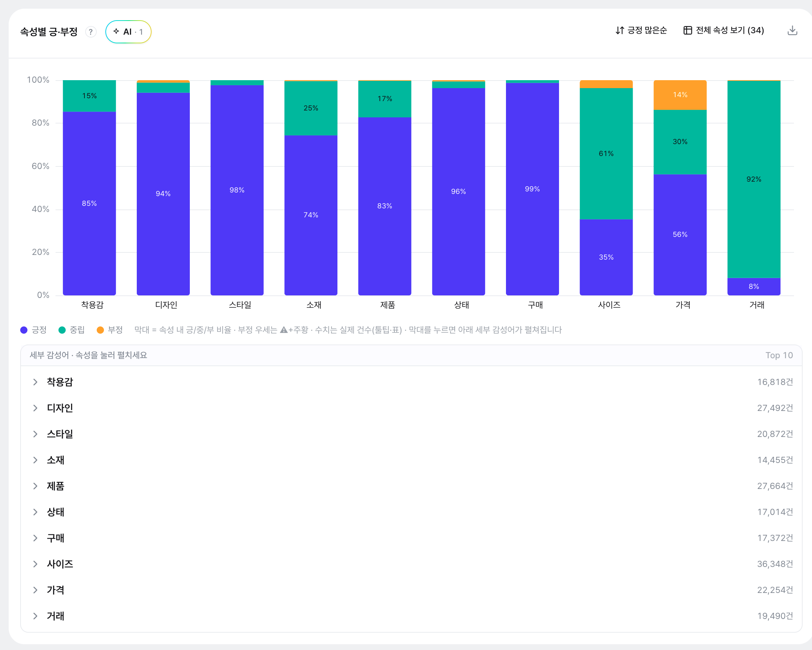Select the green 92% segment of 거래
The image size is (812, 650).
pyautogui.click(x=754, y=179)
